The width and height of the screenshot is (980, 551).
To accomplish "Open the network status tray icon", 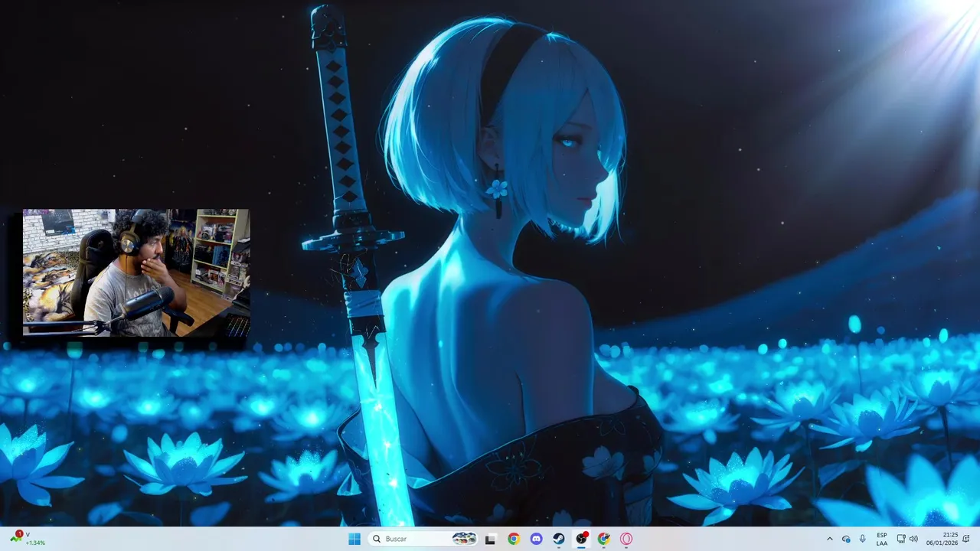I will pos(901,539).
